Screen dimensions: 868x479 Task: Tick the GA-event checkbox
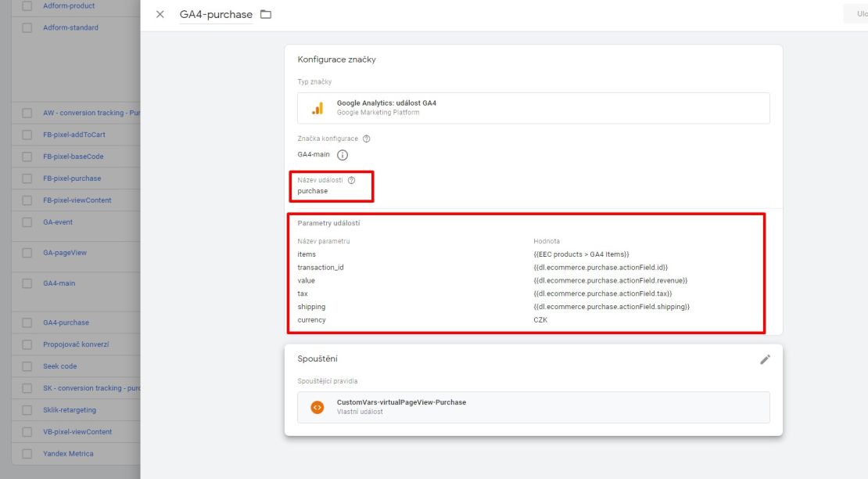point(27,222)
